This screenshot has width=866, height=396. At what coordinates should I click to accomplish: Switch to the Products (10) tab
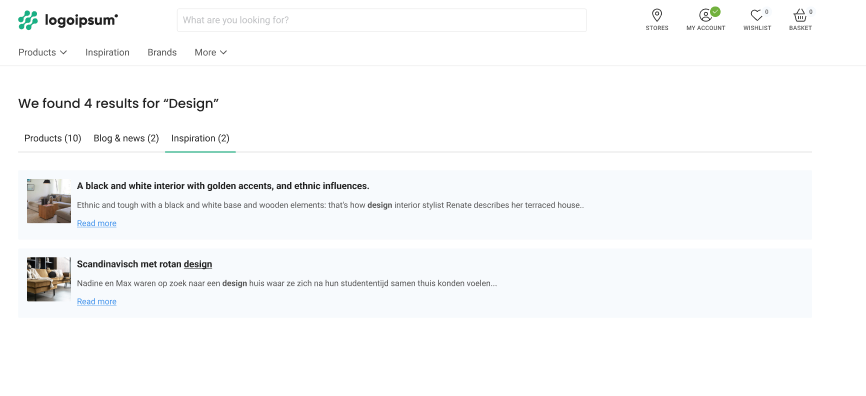tap(52, 138)
